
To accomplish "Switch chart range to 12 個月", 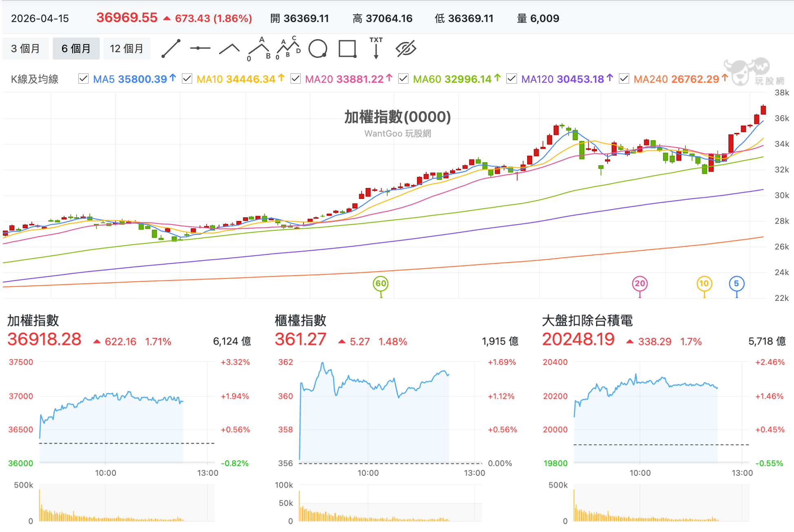I will (x=126, y=49).
